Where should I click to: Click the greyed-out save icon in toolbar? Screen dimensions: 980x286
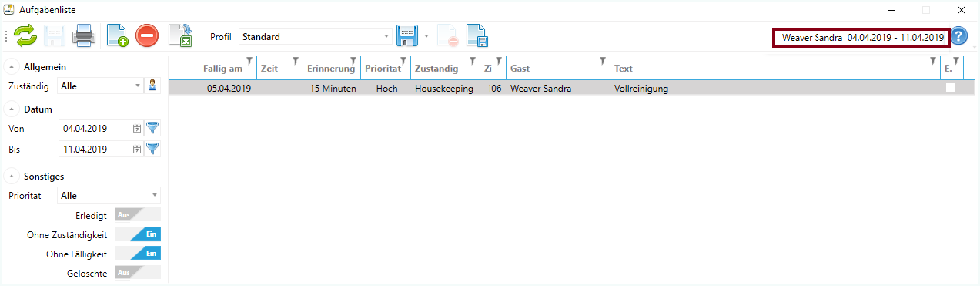(54, 36)
